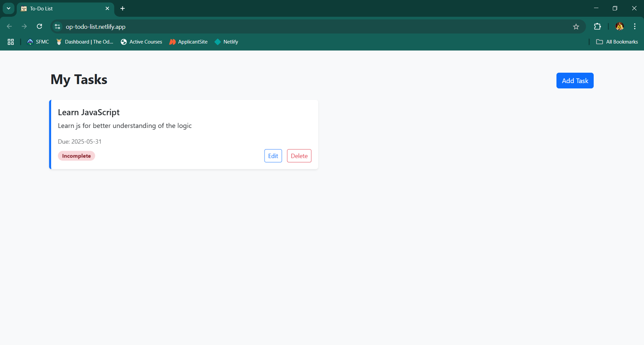Edit the Learn JavaScript task
This screenshot has height=345, width=644.
273,156
